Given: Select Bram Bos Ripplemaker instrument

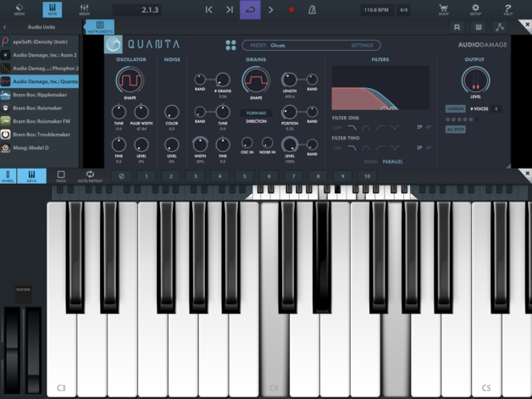Looking at the screenshot, I should click(x=39, y=95).
